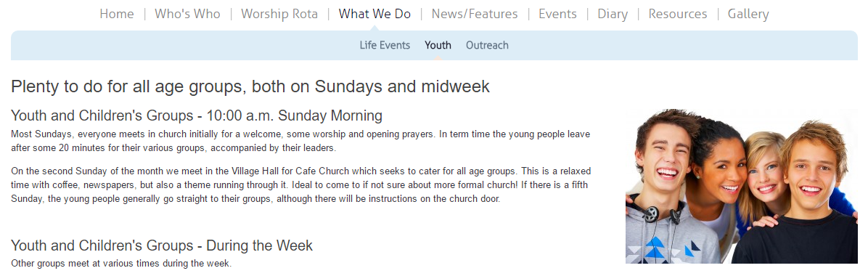This screenshot has height=276, width=868.
Task: Click the During the Week groups heading
Action: 162,245
